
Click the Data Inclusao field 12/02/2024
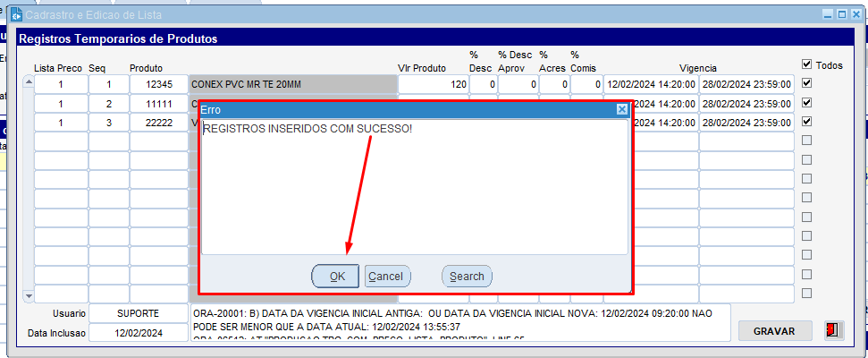pyautogui.click(x=139, y=333)
